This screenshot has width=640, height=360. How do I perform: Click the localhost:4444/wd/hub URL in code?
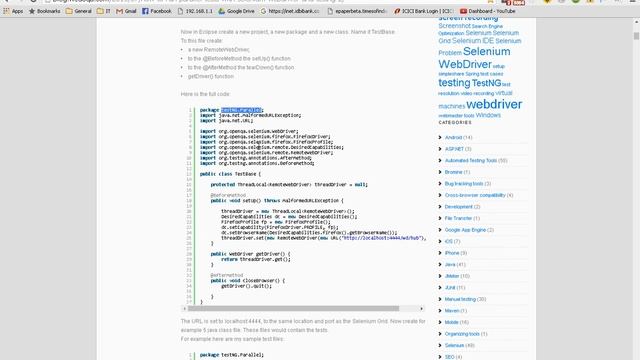(381, 238)
